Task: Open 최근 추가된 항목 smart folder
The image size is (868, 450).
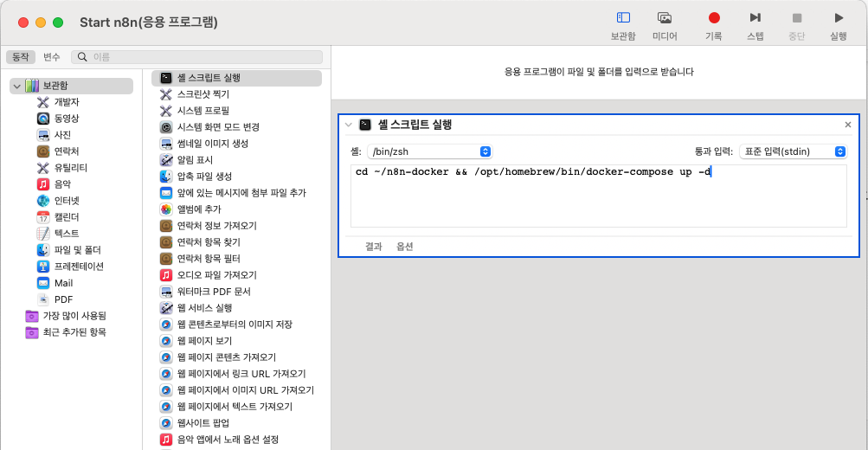Action: tap(74, 332)
